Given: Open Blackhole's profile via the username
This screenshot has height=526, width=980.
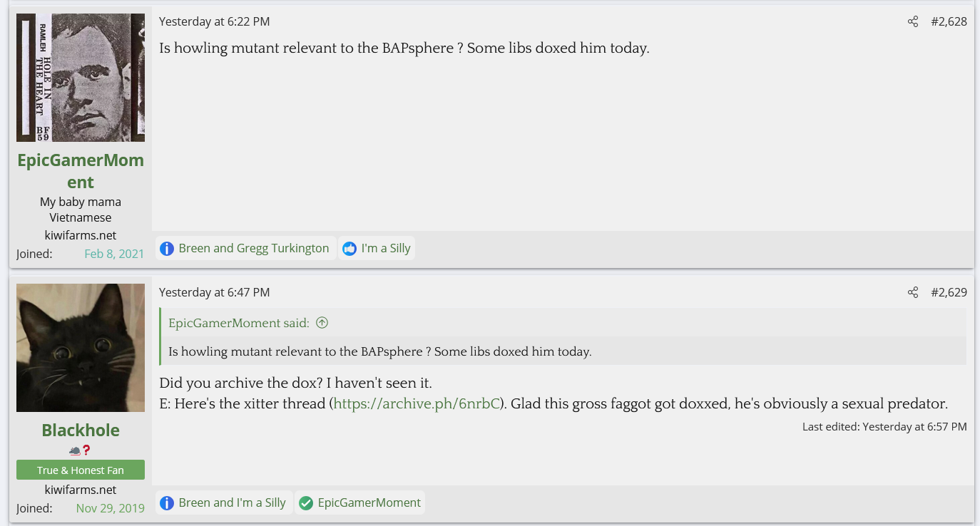Looking at the screenshot, I should click(x=81, y=430).
